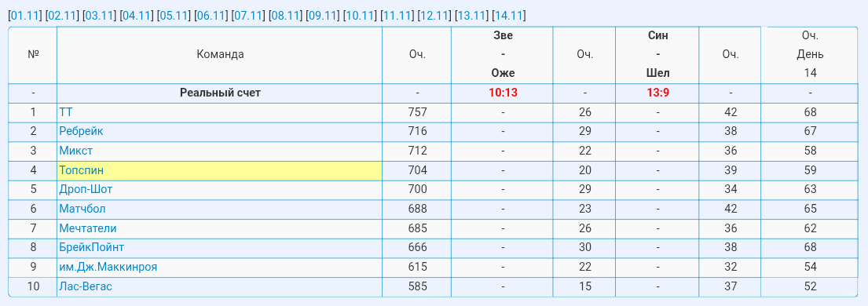
Task: Click the red 10:13 real score
Action: click(503, 93)
